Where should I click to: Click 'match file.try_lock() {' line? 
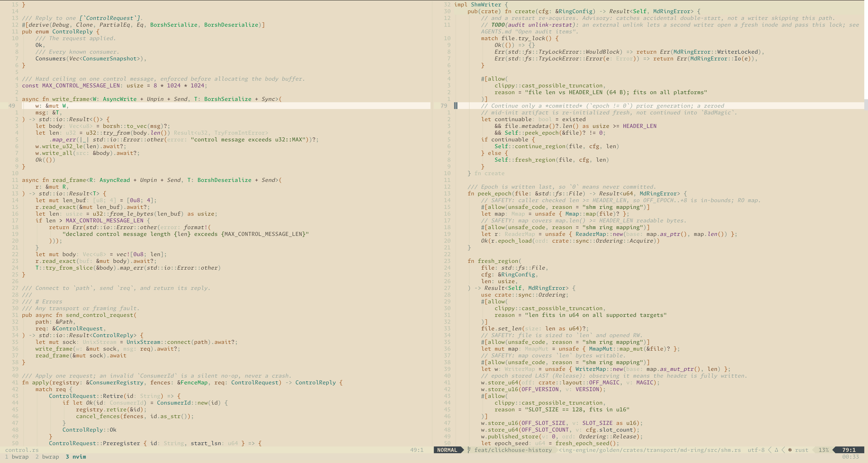520,38
